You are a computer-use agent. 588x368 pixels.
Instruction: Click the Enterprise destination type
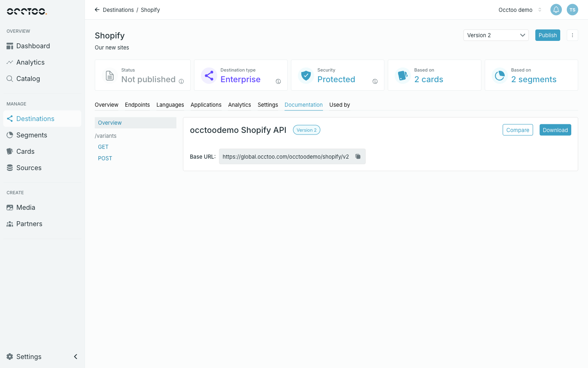(241, 79)
